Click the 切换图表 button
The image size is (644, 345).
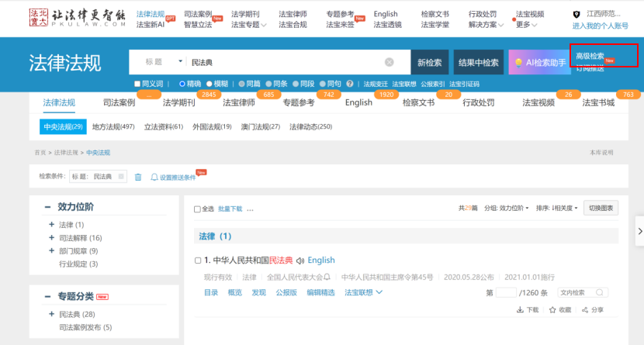[601, 208]
